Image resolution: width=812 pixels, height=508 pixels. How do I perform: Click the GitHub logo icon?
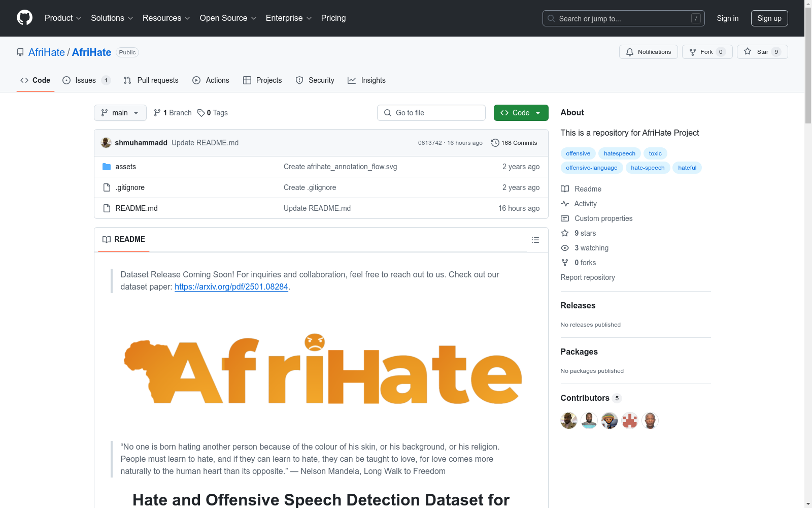(24, 18)
